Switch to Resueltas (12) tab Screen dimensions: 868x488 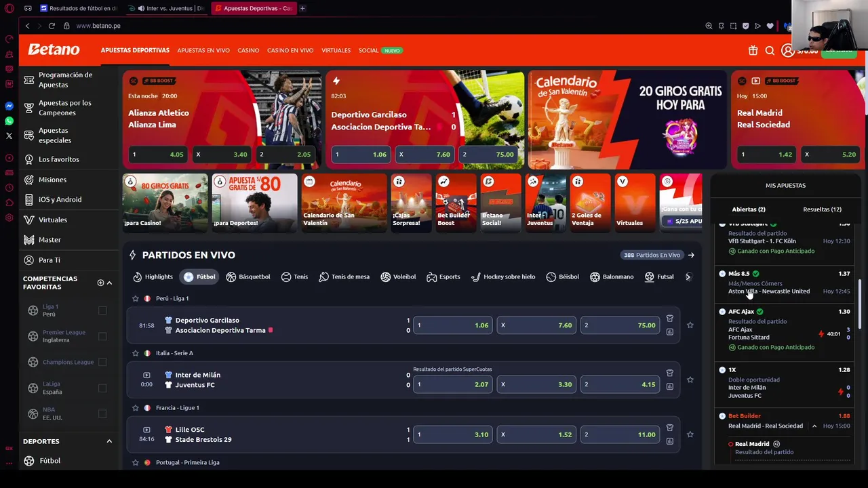pos(822,209)
